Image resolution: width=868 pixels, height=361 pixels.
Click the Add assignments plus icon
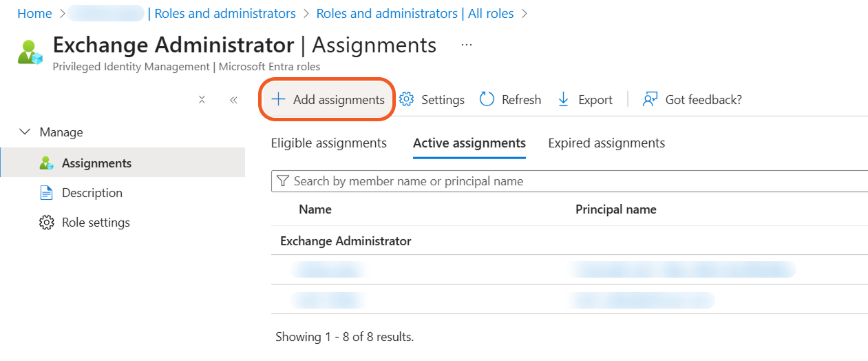pos(278,99)
